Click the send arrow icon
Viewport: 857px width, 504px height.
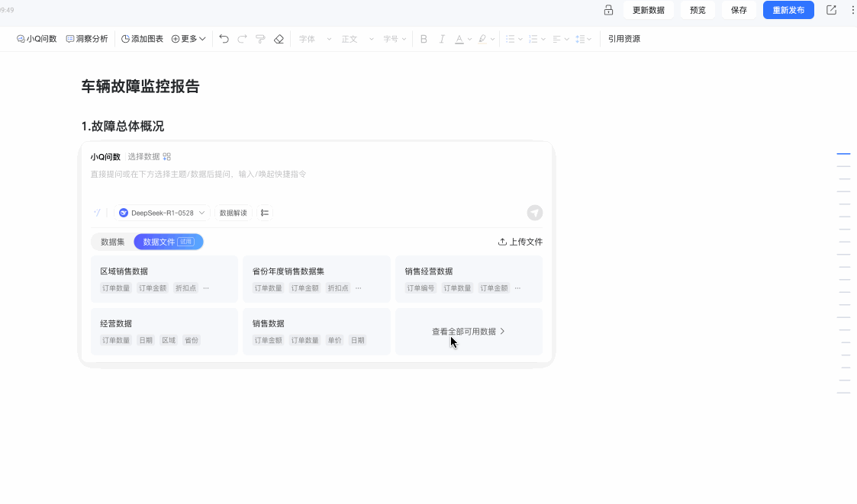tap(534, 213)
